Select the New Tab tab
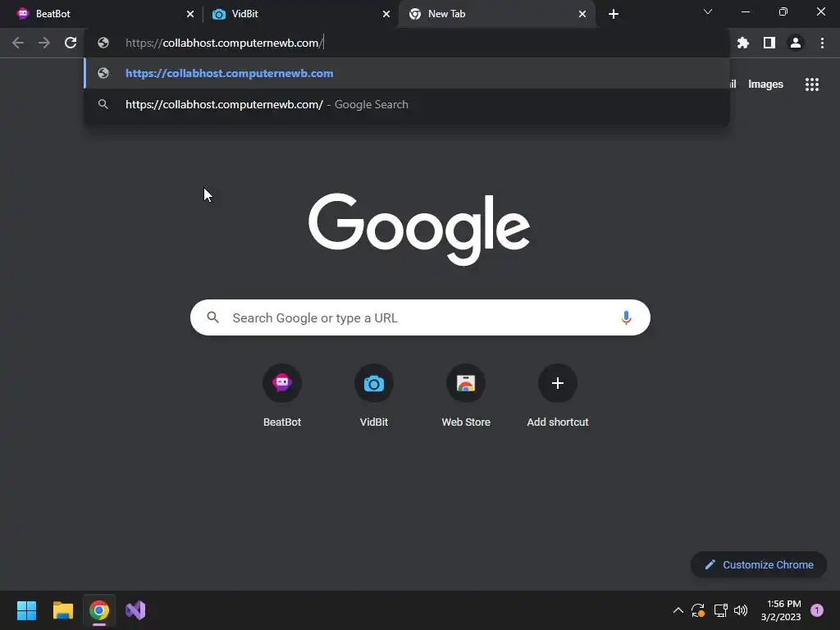840x630 pixels. pyautogui.click(x=495, y=14)
